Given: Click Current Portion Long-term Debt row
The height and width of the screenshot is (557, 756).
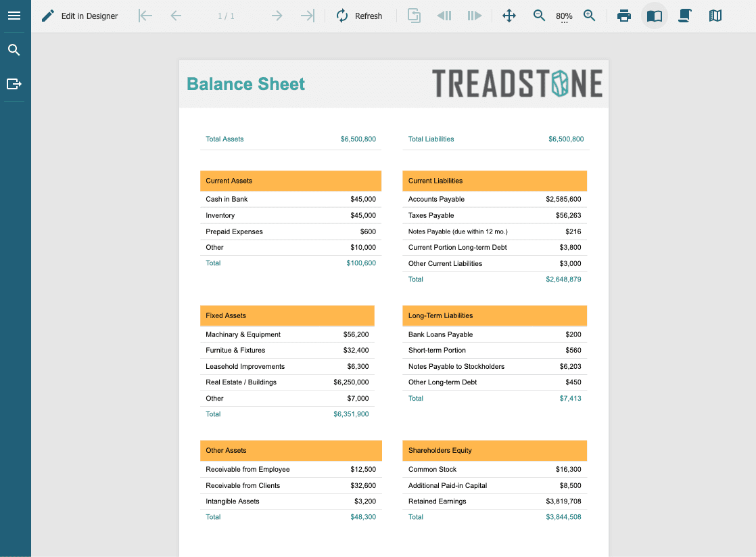Looking at the screenshot, I should click(495, 247).
